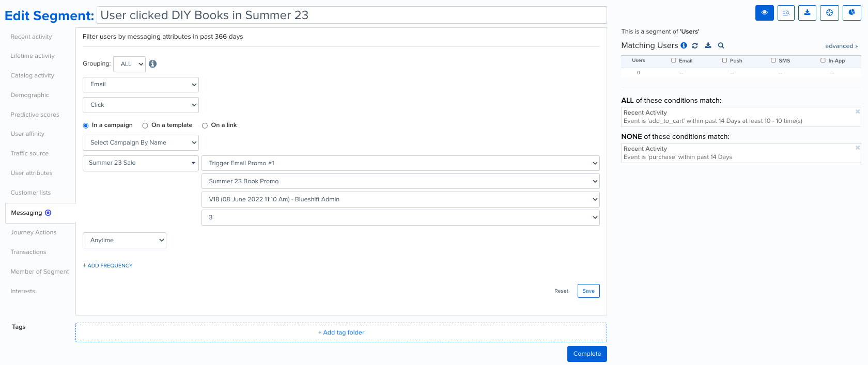
Task: Open the list search view icon
Action: [x=786, y=13]
